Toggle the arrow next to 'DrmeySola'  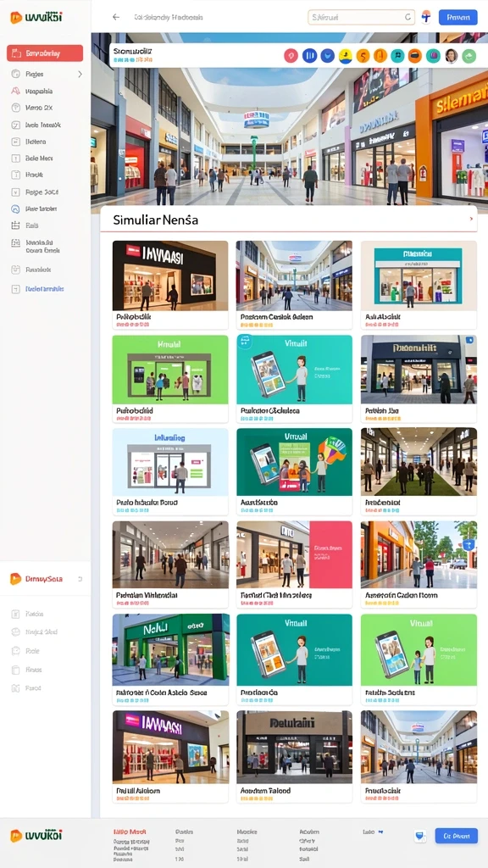[80, 579]
